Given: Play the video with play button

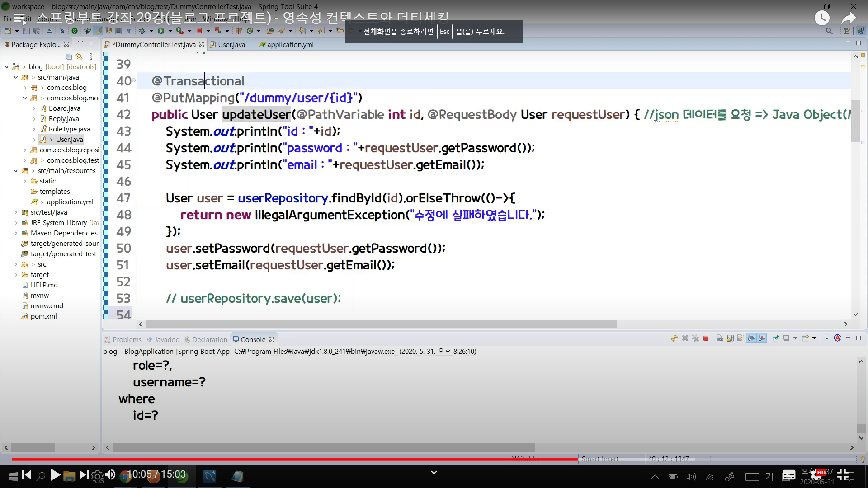Looking at the screenshot, I should pos(55,475).
